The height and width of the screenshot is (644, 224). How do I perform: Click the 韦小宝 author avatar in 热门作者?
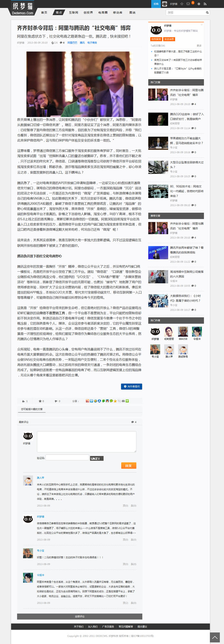click(x=155, y=349)
